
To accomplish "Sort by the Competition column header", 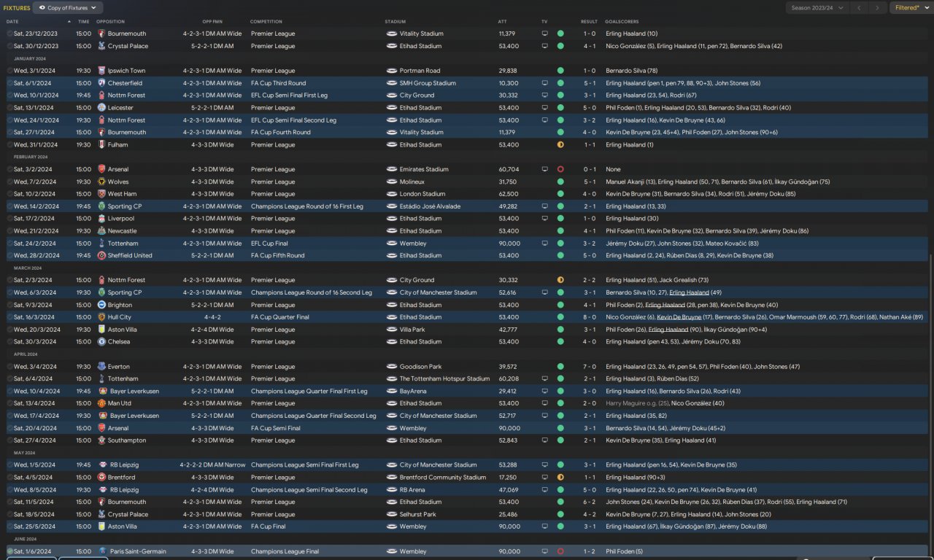I will click(x=266, y=22).
